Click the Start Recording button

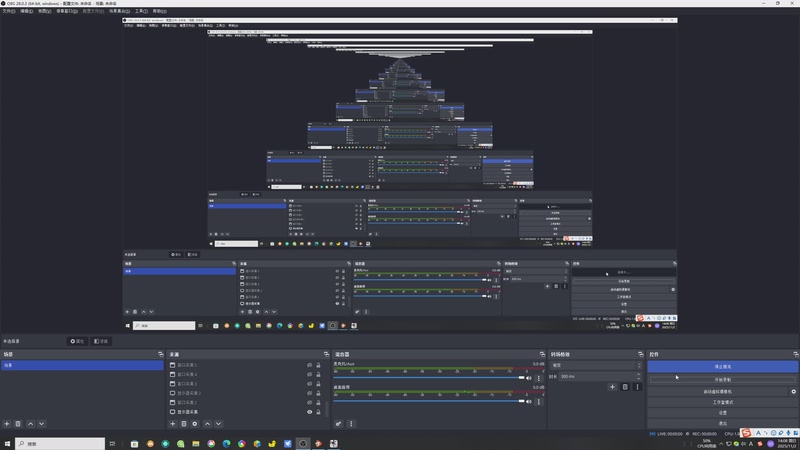722,380
